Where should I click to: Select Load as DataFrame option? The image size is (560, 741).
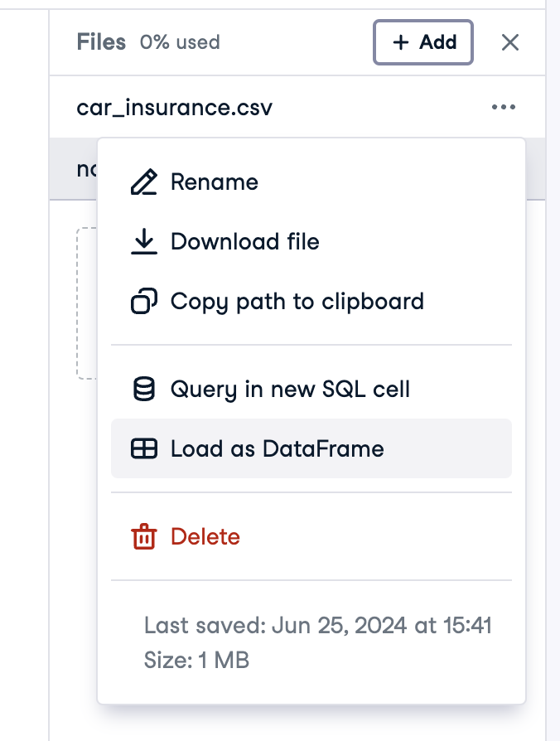point(277,448)
